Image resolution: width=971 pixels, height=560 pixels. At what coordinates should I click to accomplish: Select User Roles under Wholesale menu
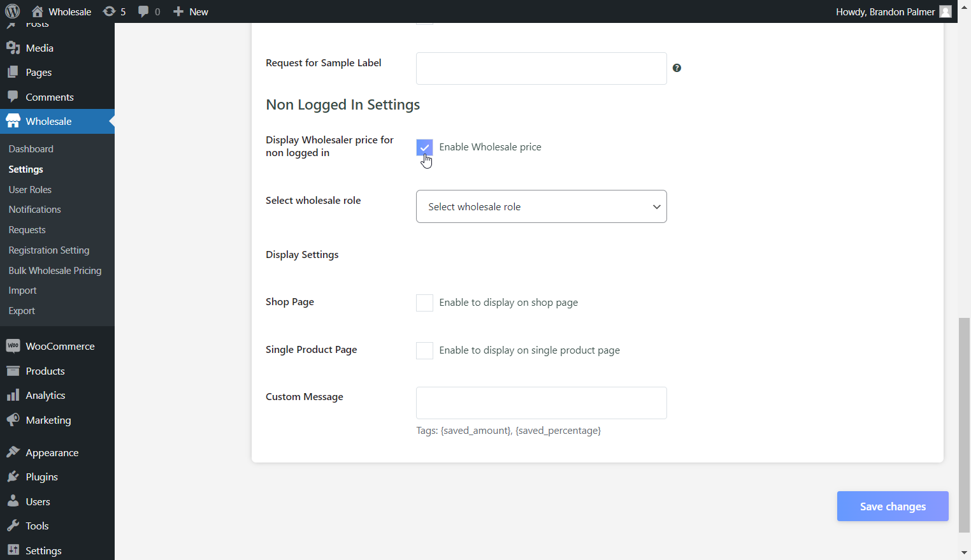tap(29, 189)
